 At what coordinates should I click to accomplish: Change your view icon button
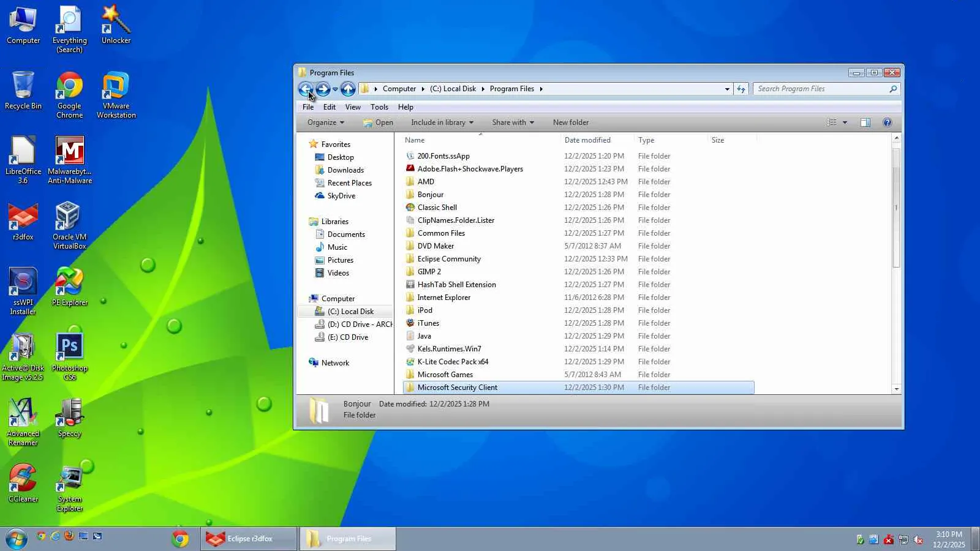point(831,122)
